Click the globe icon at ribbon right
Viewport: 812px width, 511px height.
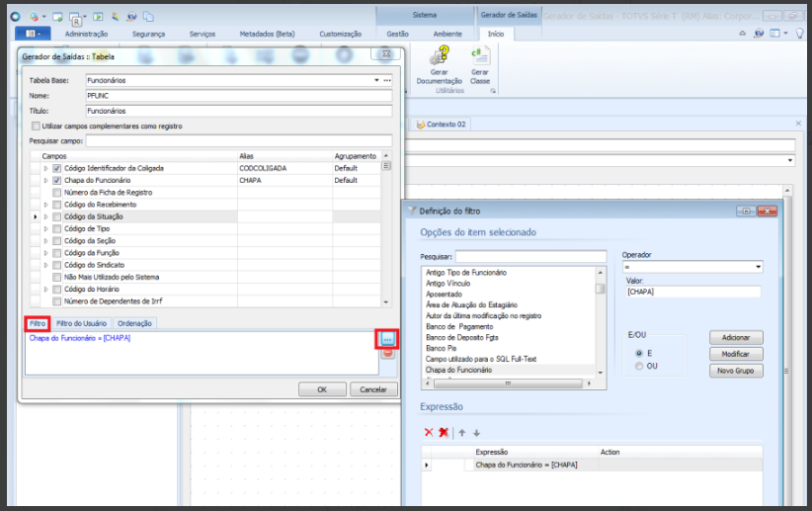coord(759,34)
